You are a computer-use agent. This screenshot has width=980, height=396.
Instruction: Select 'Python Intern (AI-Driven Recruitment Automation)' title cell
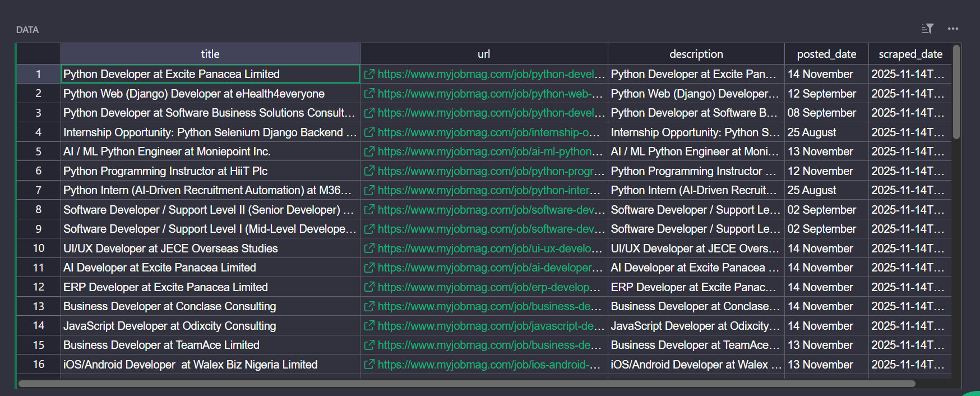(210, 190)
